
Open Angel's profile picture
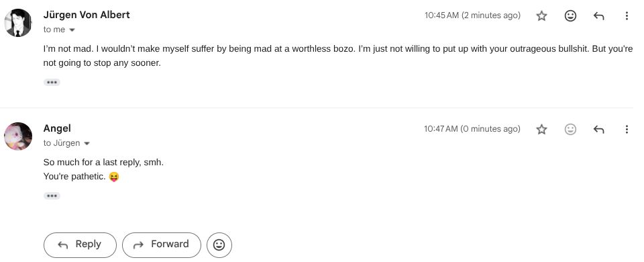18,136
